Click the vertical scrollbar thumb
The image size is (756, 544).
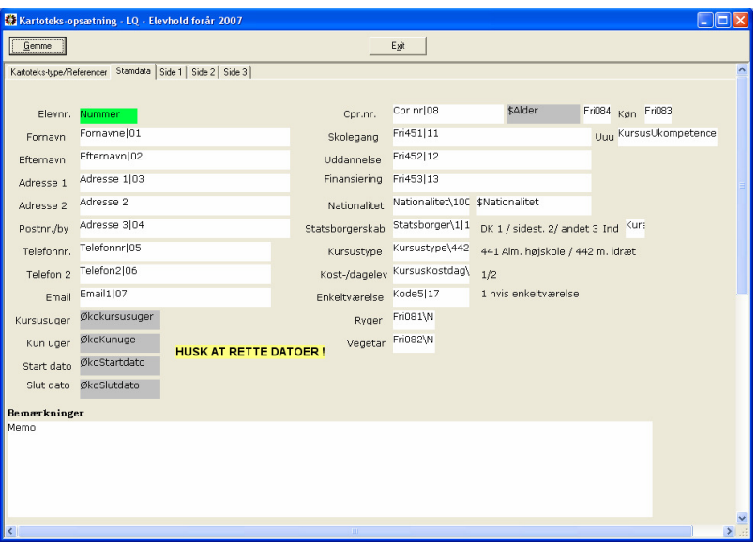click(x=742, y=186)
